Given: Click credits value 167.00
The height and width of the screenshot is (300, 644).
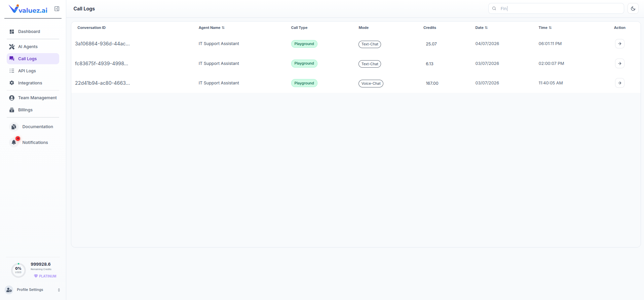Looking at the screenshot, I should [x=432, y=83].
